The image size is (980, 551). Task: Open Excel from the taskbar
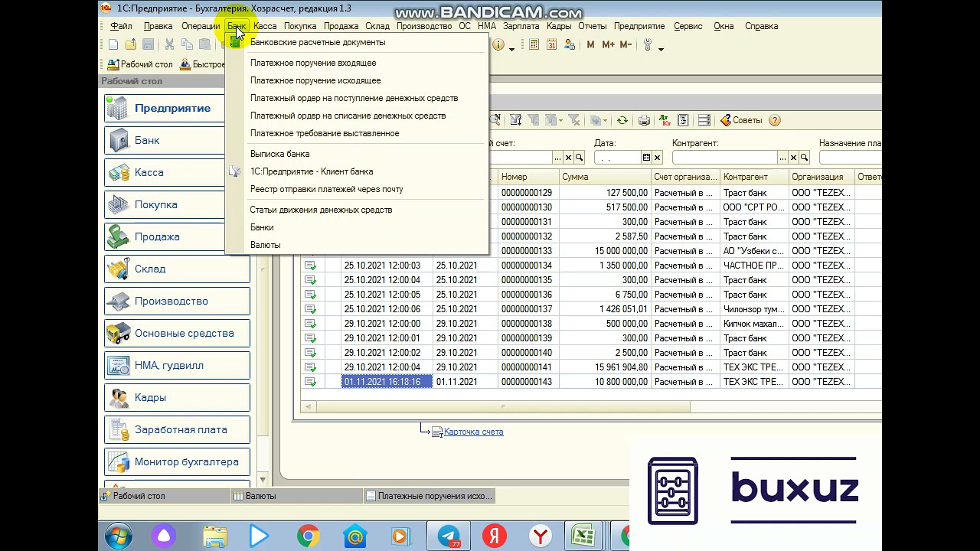point(583,536)
